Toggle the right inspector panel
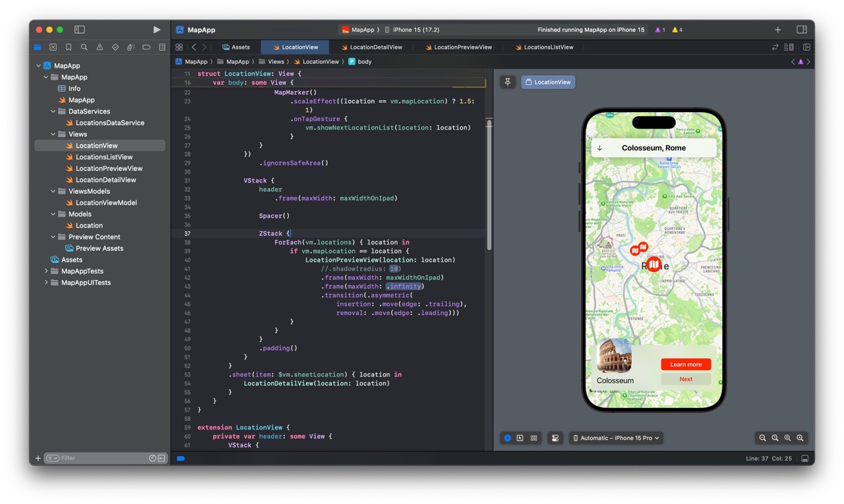 [802, 30]
